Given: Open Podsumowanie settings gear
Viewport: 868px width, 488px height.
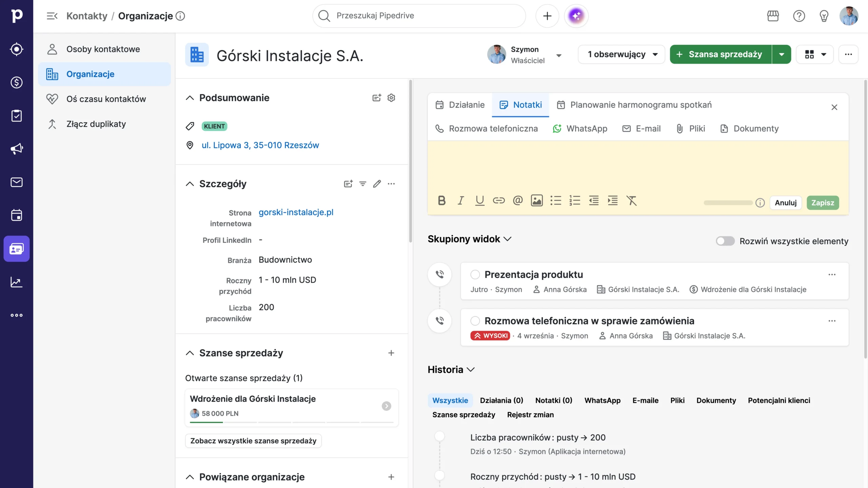Looking at the screenshot, I should [x=391, y=98].
